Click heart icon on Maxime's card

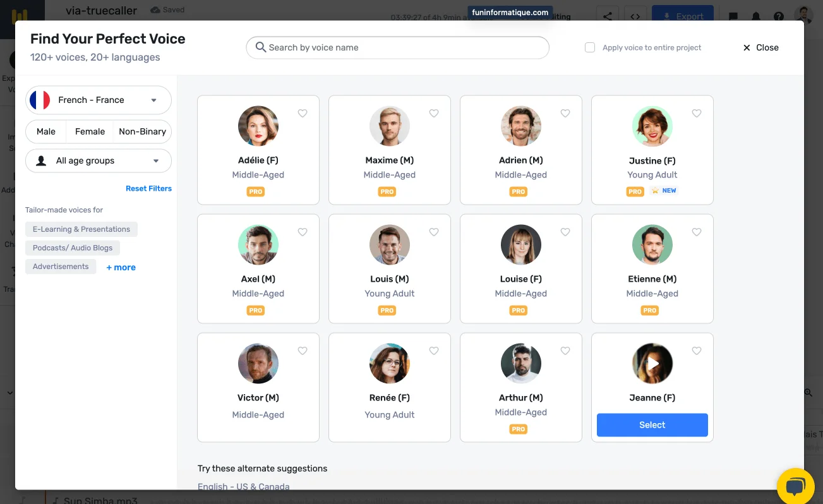click(434, 114)
